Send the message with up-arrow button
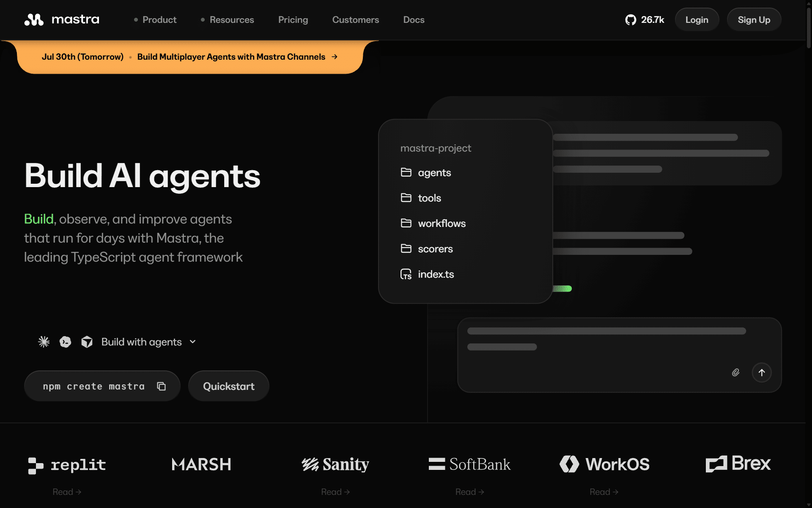The width and height of the screenshot is (812, 508). 762,373
